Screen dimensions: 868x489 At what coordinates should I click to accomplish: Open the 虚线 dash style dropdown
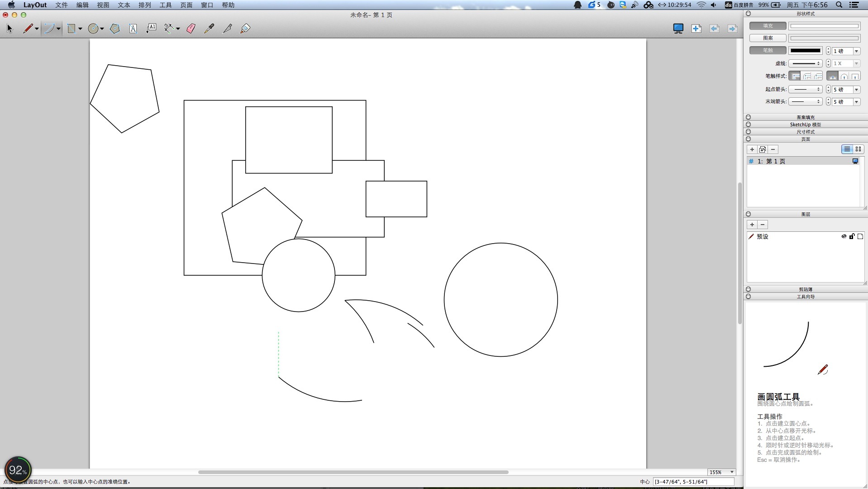(x=805, y=63)
